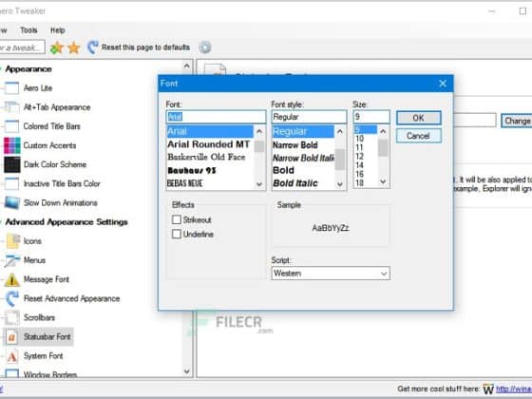Click the Message Font warning icon
This screenshot has width=532, height=399.
coord(11,279)
